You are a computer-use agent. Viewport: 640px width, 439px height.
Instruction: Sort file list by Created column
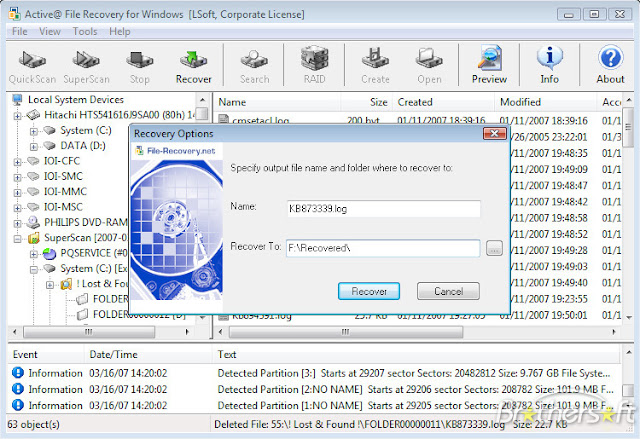tap(443, 102)
